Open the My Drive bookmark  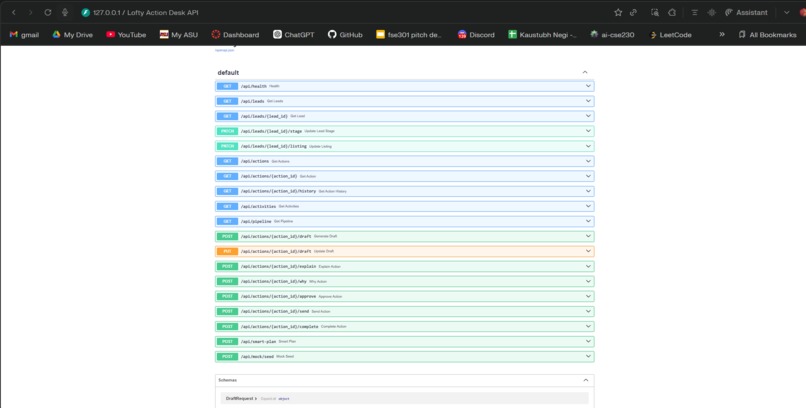click(72, 34)
